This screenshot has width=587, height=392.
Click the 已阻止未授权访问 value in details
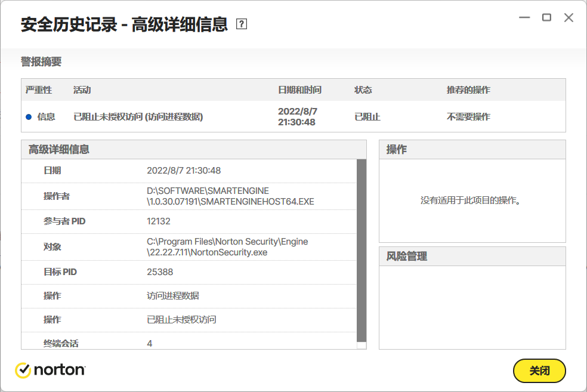click(x=181, y=320)
